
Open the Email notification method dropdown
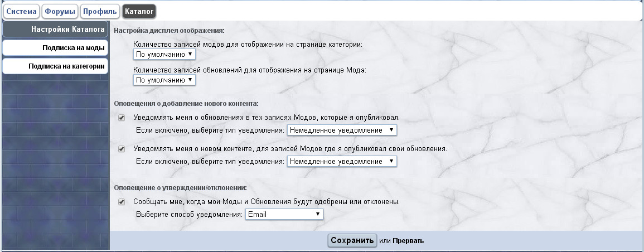coord(284,214)
